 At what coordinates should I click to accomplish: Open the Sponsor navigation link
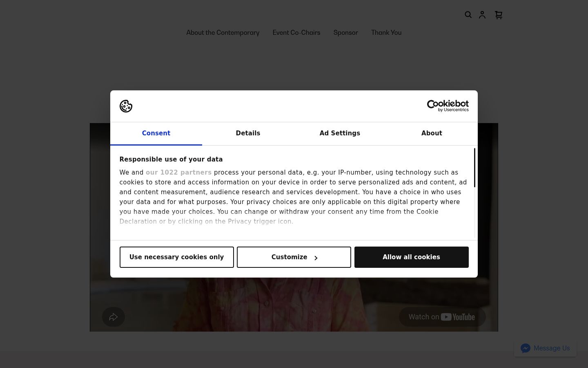(346, 33)
